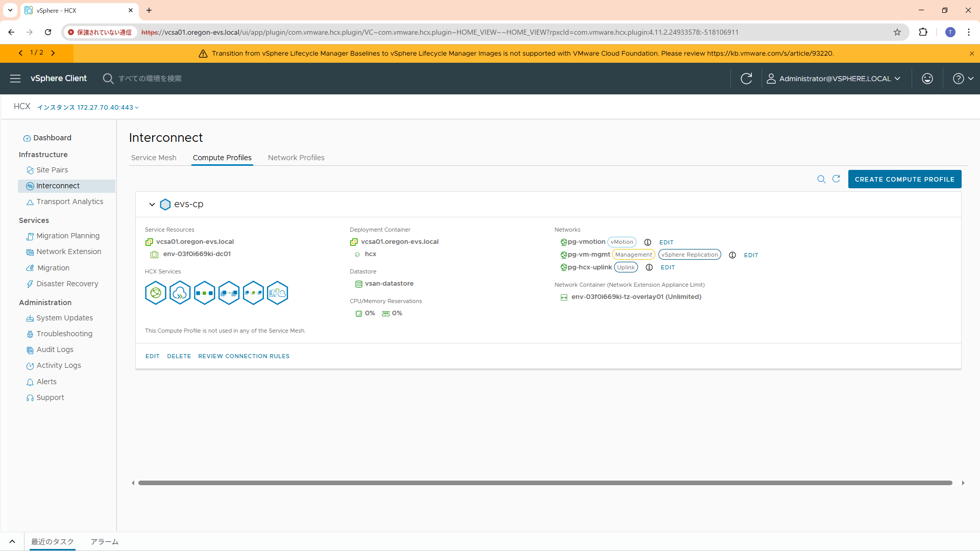
Task: Click the global refresh icon in header
Action: pyautogui.click(x=746, y=79)
